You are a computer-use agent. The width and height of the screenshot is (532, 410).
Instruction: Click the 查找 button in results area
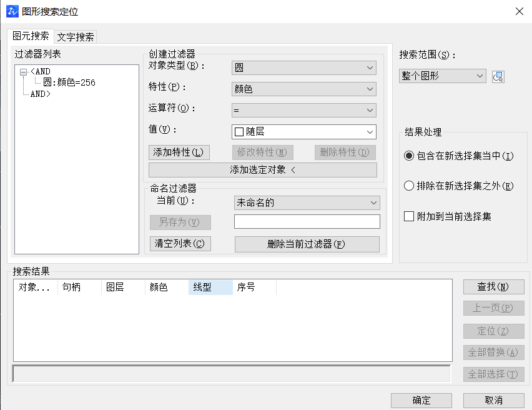(493, 287)
